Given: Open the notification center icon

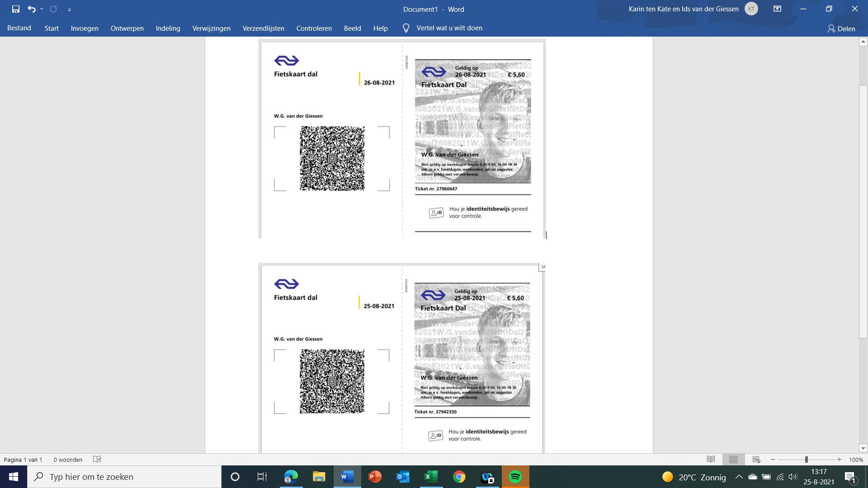Looking at the screenshot, I should pyautogui.click(x=850, y=477).
